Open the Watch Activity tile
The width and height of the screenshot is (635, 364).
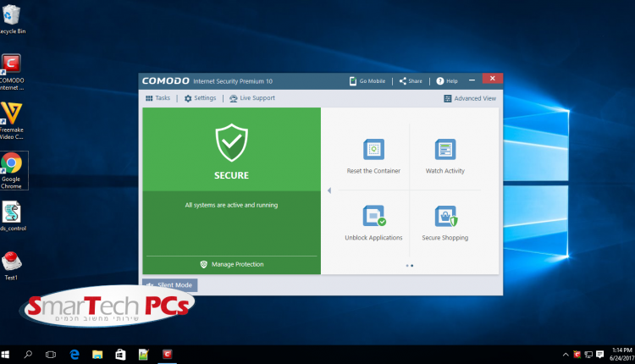tap(445, 157)
